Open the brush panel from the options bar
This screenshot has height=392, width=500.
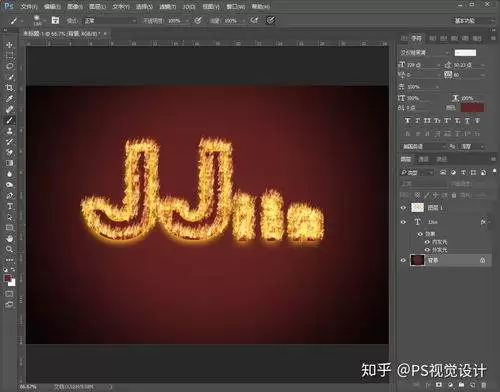tap(55, 21)
